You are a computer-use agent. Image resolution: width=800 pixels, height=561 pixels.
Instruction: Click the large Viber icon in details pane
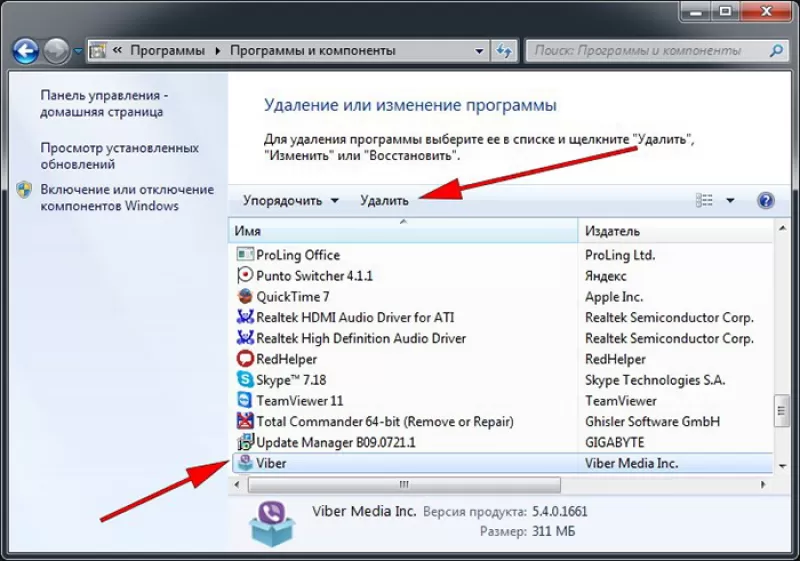pos(272,523)
